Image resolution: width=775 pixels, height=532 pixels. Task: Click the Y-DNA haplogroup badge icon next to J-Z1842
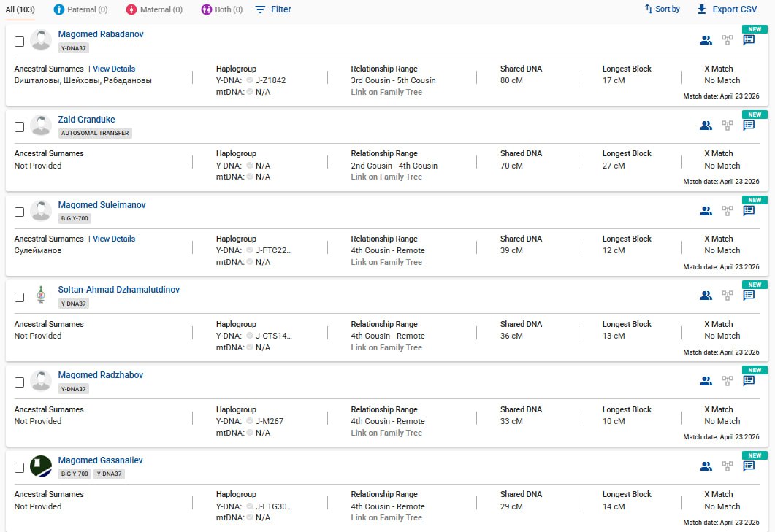coord(250,80)
